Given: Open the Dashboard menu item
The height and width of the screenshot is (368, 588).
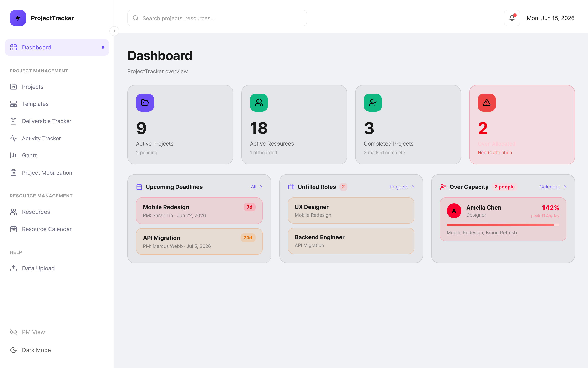Looking at the screenshot, I should click(57, 47).
